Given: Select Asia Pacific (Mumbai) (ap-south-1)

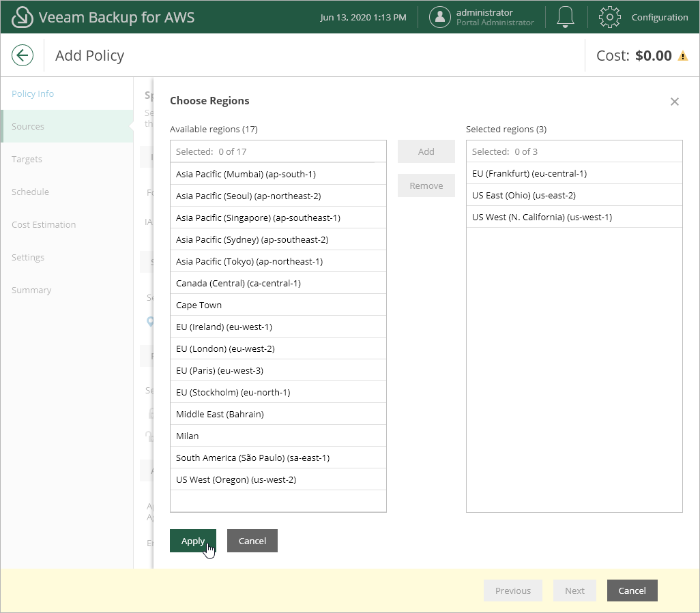Looking at the screenshot, I should tap(278, 174).
